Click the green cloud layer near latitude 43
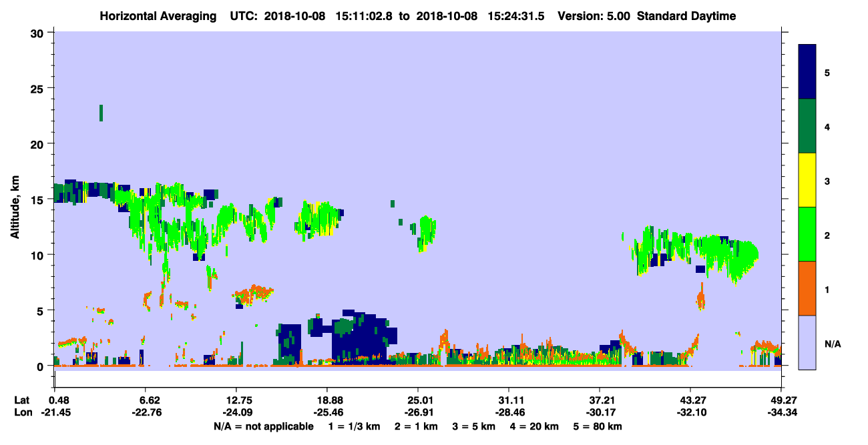Screen dimensions: 868x445 (x=694, y=254)
